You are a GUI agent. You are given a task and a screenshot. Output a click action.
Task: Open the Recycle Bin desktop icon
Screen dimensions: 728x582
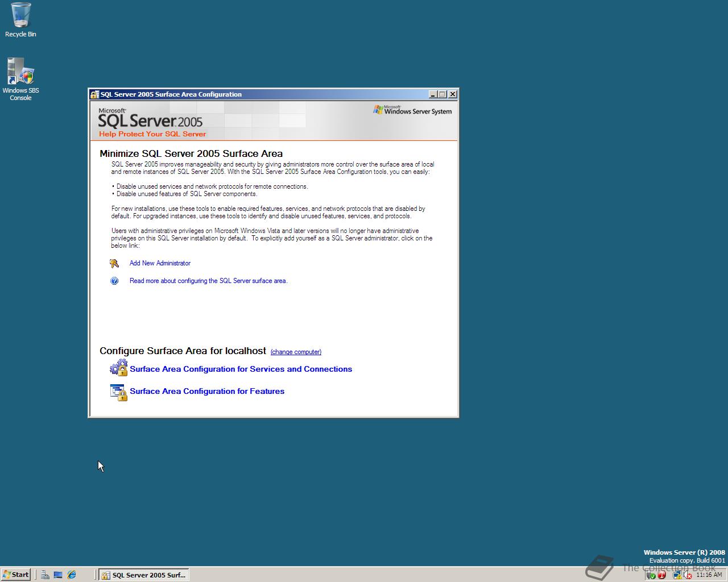point(20,20)
